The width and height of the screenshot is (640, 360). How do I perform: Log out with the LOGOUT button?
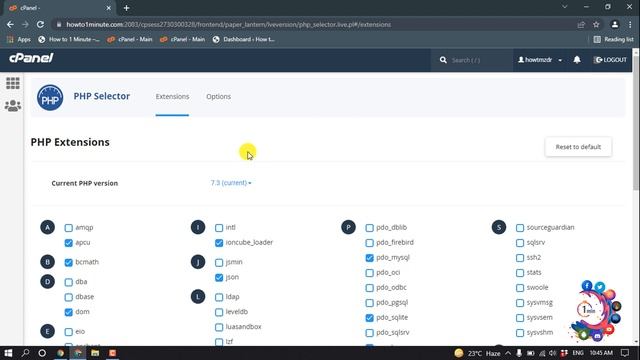click(610, 60)
